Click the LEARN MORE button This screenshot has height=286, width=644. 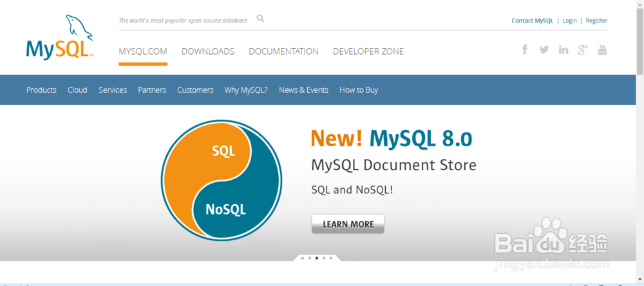tap(348, 224)
